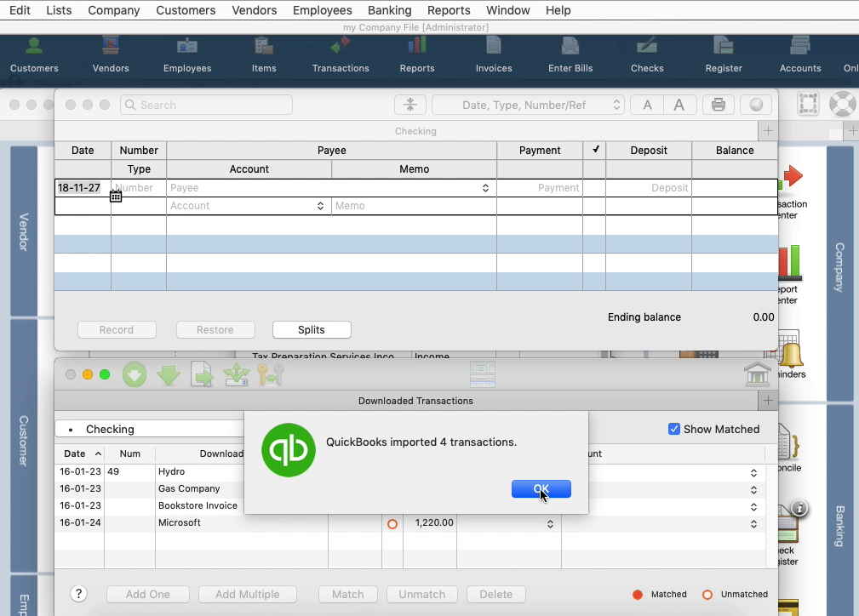Click the print icon in Checking register
The height and width of the screenshot is (616, 859).
[719, 105]
